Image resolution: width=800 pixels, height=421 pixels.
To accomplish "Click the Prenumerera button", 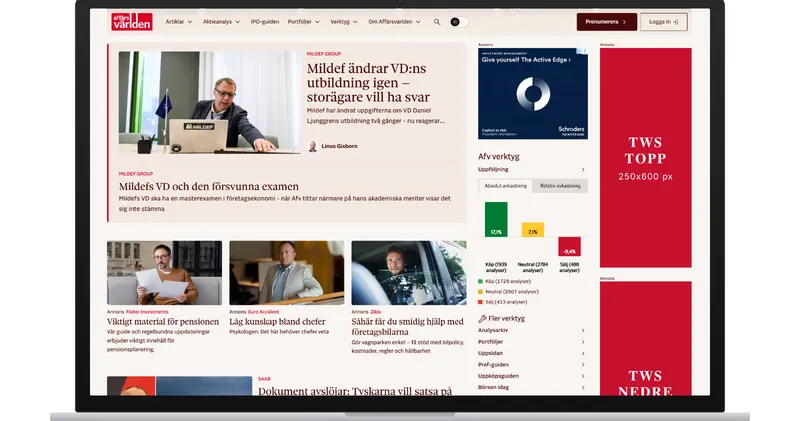I will pos(607,22).
